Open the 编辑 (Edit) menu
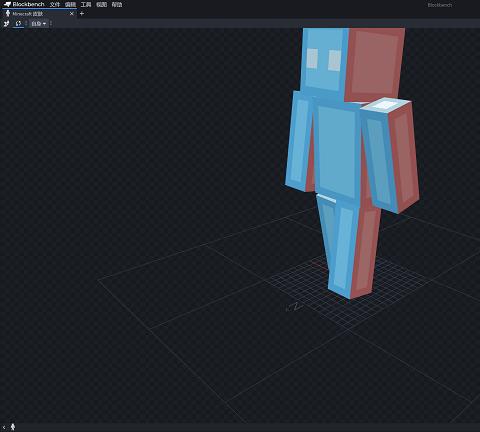 (70, 5)
